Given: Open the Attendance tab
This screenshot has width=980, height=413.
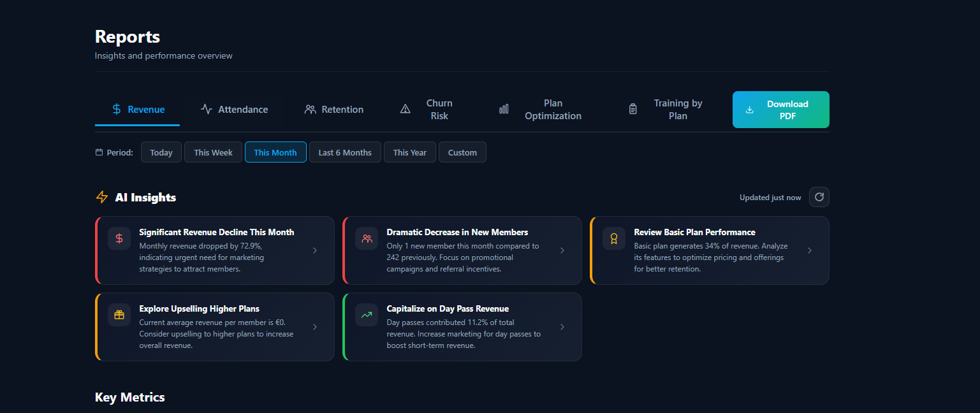Looking at the screenshot, I should 234,110.
